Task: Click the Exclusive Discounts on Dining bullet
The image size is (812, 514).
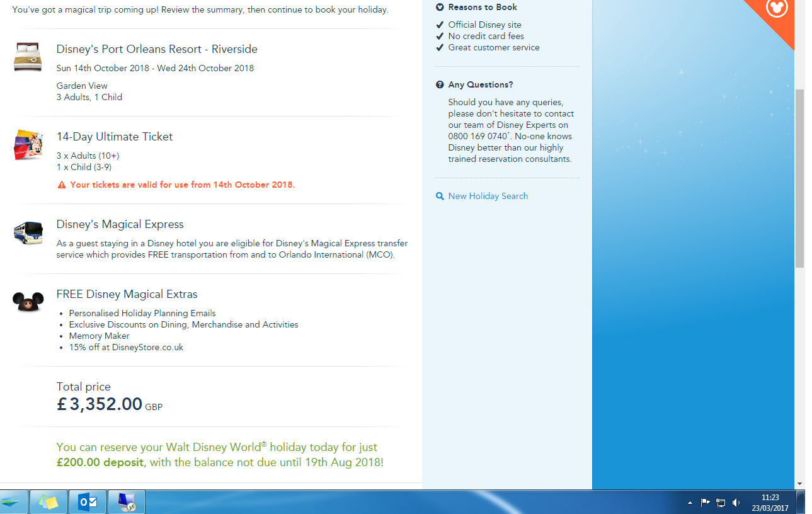Action: 184,324
